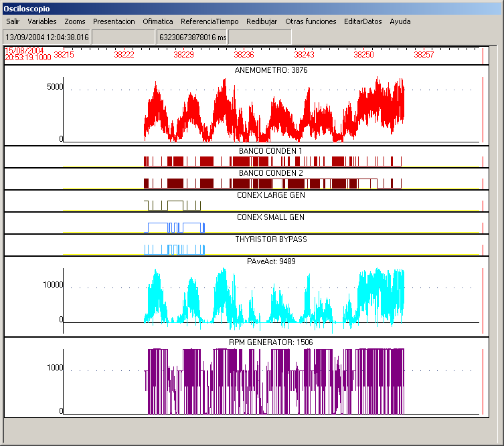Click the date-time status field 13/09/2004
The width and height of the screenshot is (504, 446).
point(47,37)
